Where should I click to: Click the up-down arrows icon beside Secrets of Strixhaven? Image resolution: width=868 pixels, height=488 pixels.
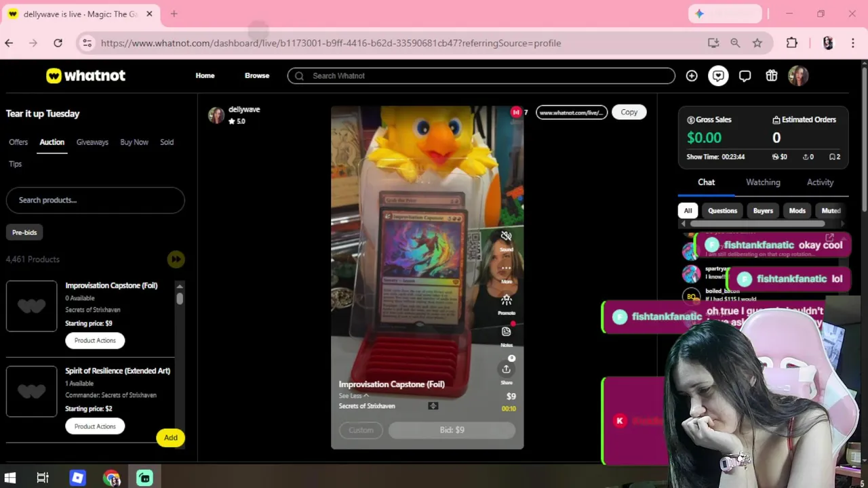click(x=433, y=406)
